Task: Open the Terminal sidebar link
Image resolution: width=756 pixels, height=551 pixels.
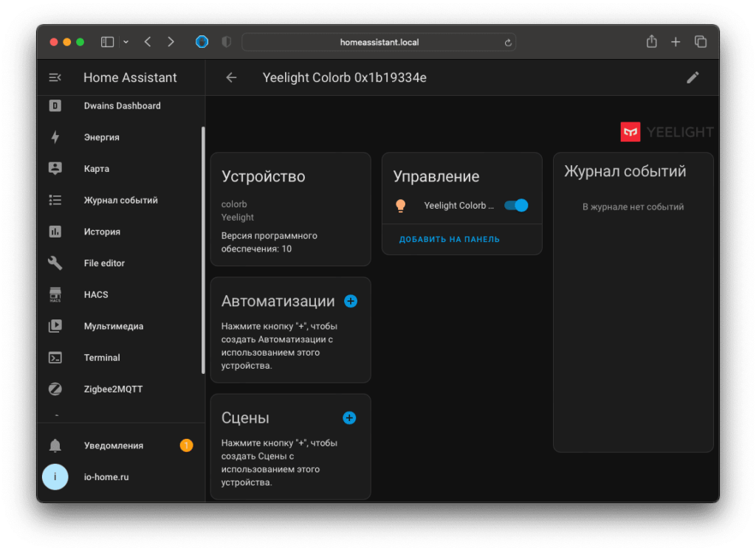Action: (x=120, y=358)
